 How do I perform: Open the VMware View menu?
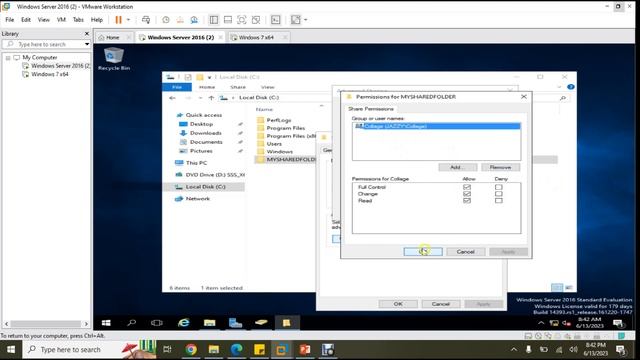(44, 20)
